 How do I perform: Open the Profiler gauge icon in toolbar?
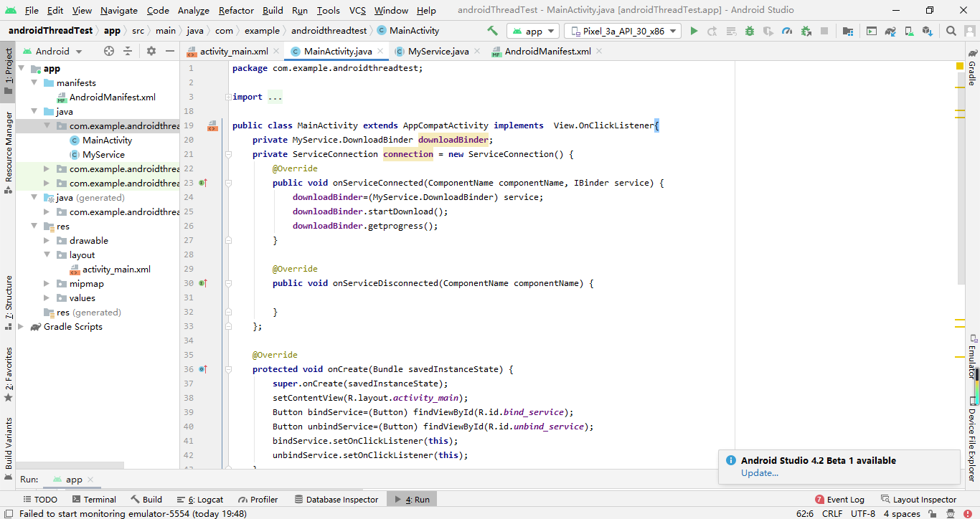[787, 31]
